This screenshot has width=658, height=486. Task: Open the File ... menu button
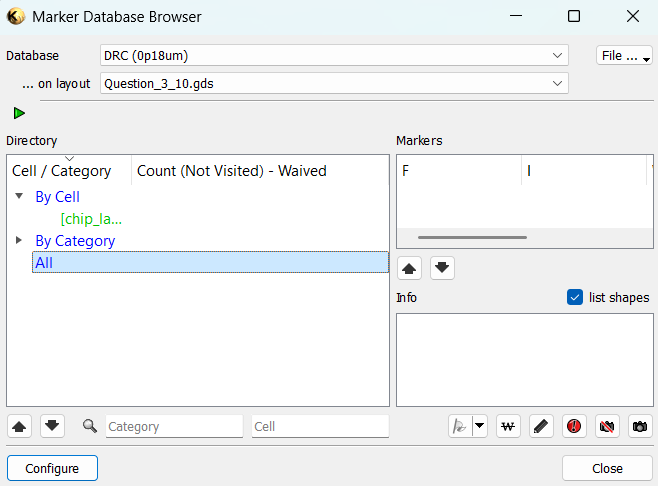coord(624,56)
